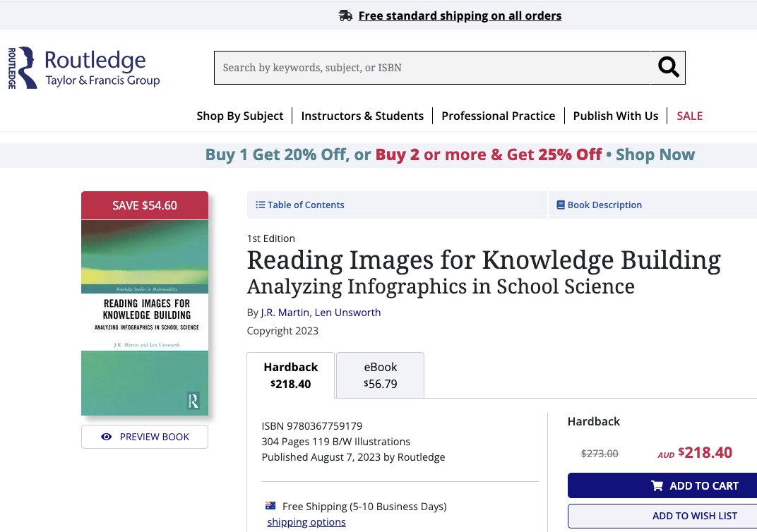The height and width of the screenshot is (532, 757).
Task: Click the Book Description book icon
Action: [x=561, y=205]
